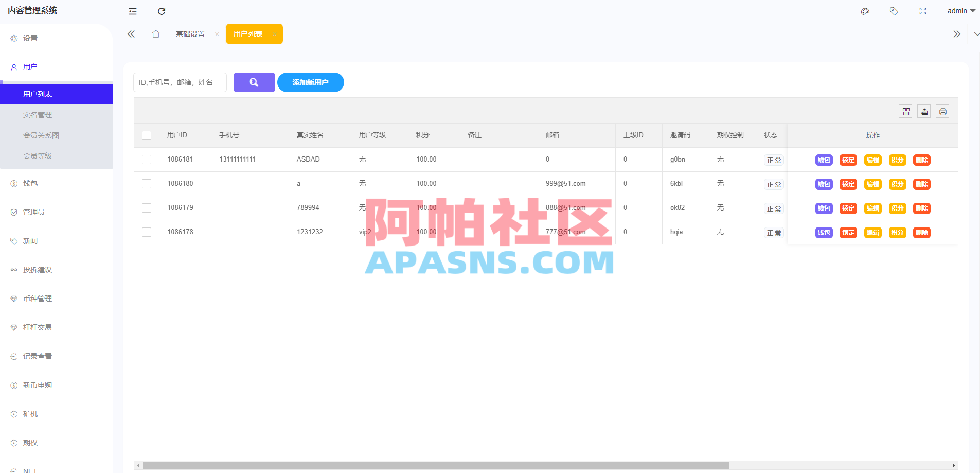Open the theme palette icon in top bar
Image resolution: width=980 pixels, height=473 pixels.
[865, 11]
